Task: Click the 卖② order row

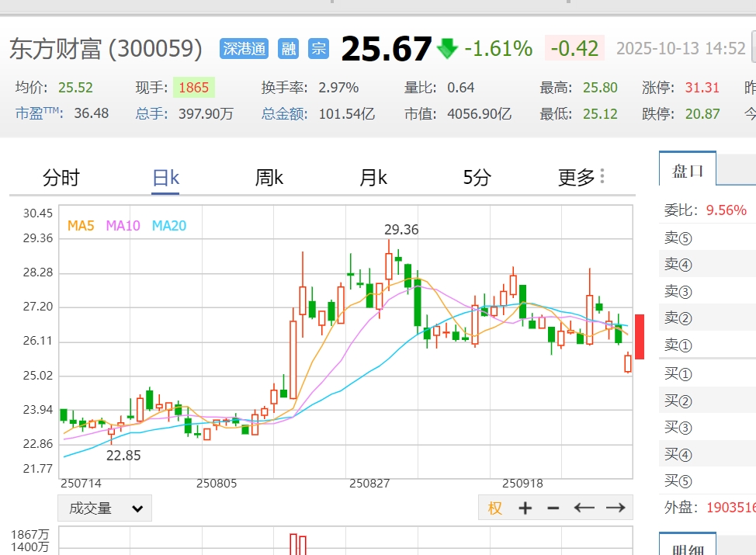Action: (x=707, y=317)
